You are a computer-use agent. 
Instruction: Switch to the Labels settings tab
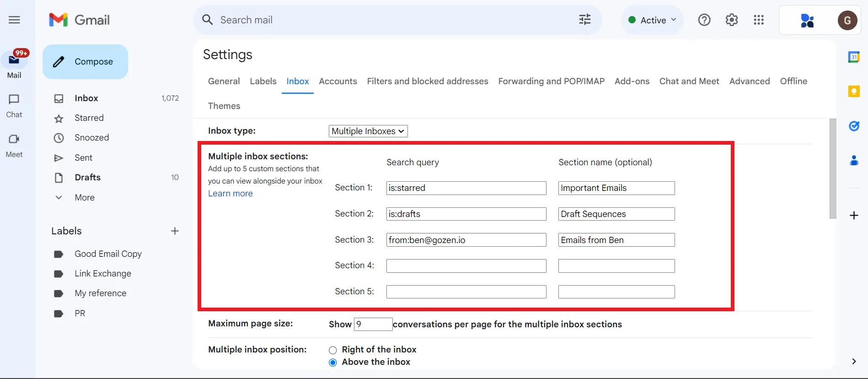pos(263,81)
